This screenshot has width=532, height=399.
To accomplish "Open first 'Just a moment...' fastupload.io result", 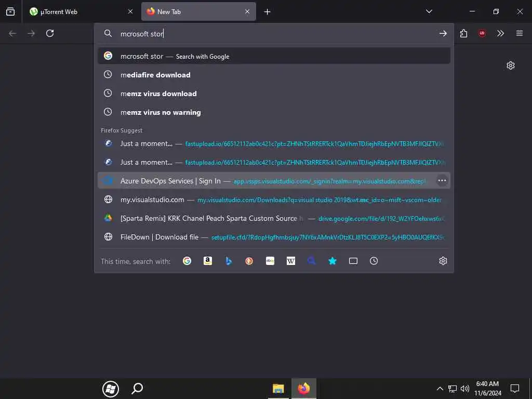I will coord(274,143).
